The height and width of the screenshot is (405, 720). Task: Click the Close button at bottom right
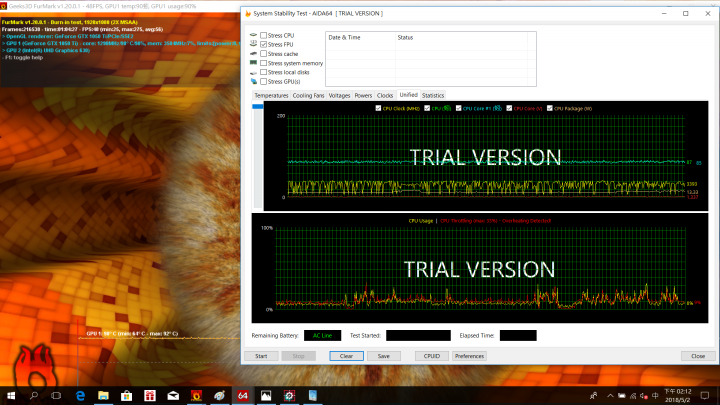click(698, 356)
